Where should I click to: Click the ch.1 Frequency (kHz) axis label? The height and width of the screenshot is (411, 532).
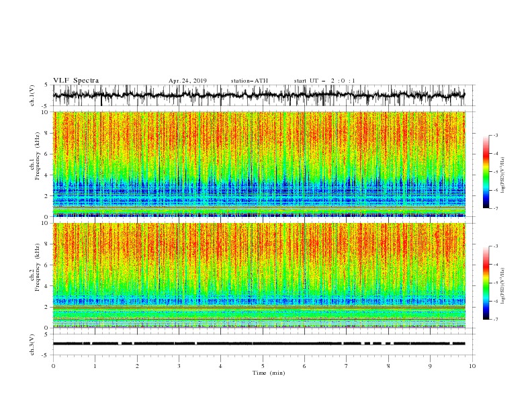pyautogui.click(x=35, y=156)
